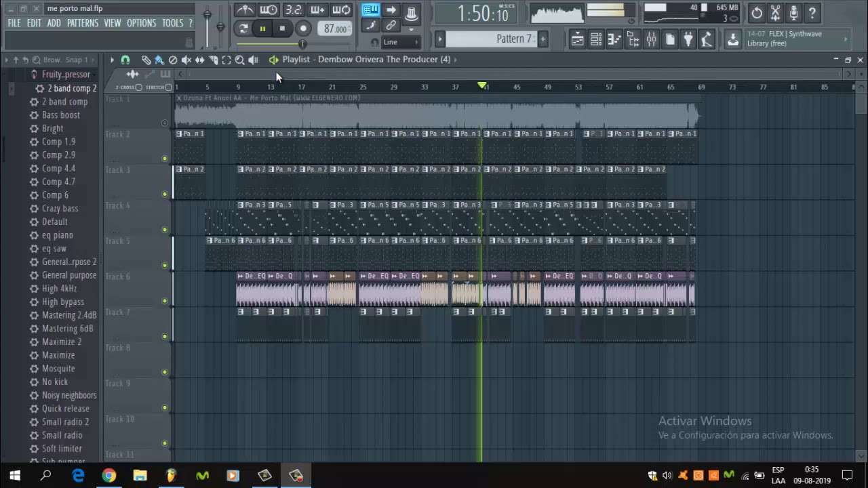This screenshot has height=488, width=868.
Task: Toggle loop recording icon
Action: 342,10
